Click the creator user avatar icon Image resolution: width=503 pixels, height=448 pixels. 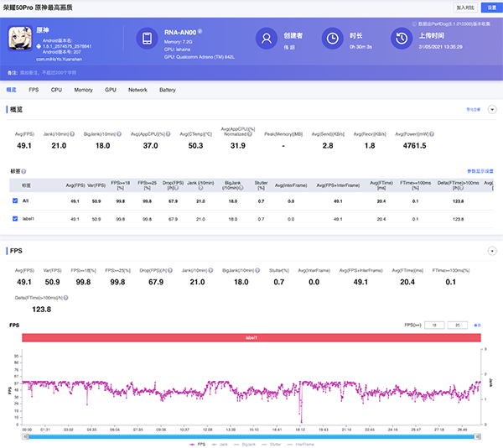click(267, 39)
